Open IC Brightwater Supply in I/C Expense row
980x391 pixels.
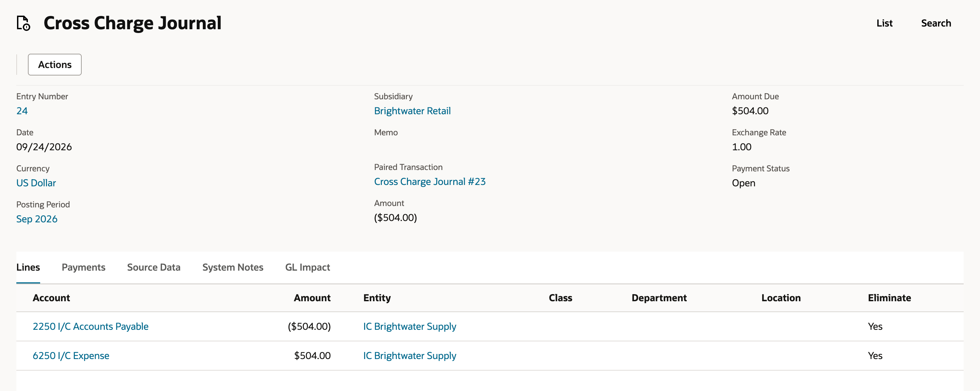[409, 356]
